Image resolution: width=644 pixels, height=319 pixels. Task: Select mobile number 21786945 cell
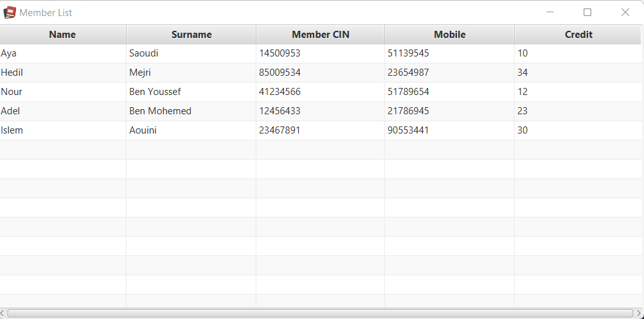click(x=450, y=111)
